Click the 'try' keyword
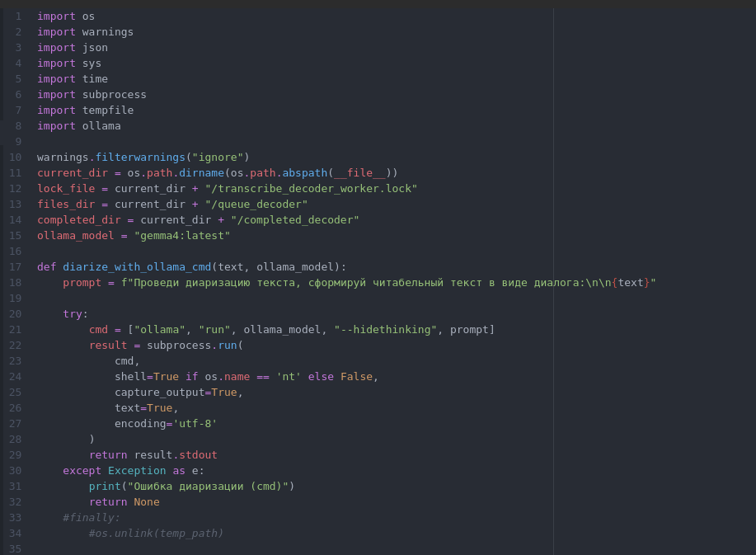This screenshot has height=555, width=756. coord(73,314)
